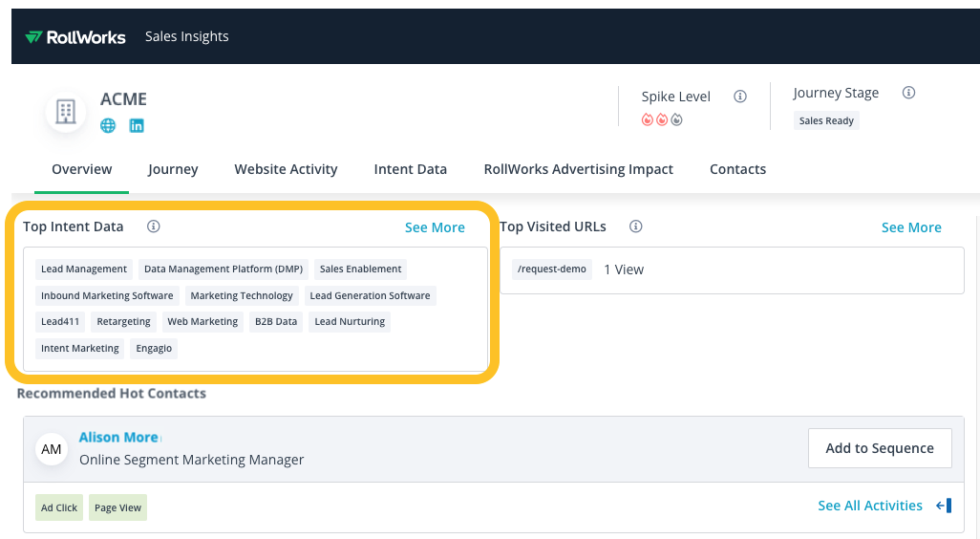This screenshot has width=980, height=539.
Task: Show Journey Stage info icon
Action: (x=908, y=93)
